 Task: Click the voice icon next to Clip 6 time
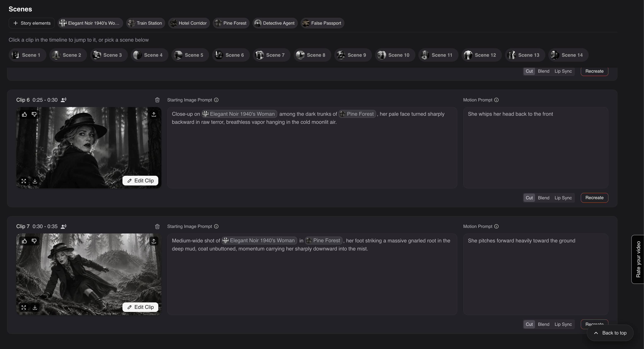63,100
